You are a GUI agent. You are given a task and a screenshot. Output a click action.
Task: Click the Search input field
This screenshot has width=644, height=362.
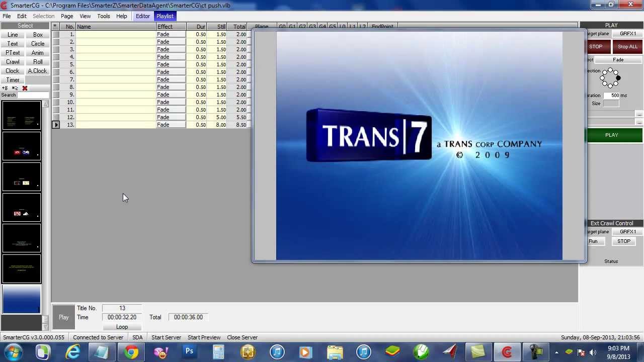tap(33, 95)
